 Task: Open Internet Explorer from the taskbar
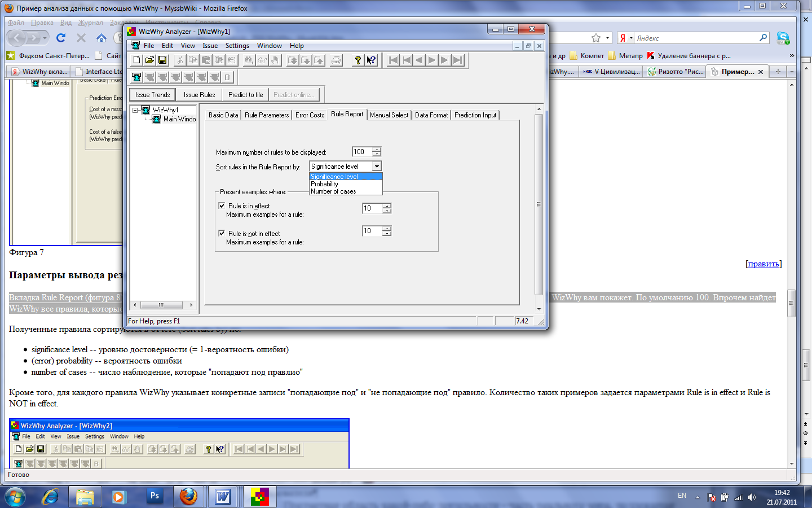pos(51,497)
